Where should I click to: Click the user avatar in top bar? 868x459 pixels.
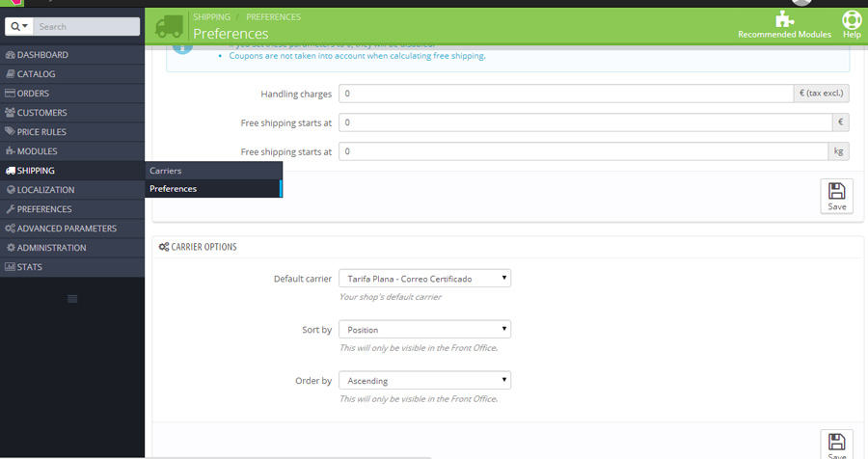[801, 2]
